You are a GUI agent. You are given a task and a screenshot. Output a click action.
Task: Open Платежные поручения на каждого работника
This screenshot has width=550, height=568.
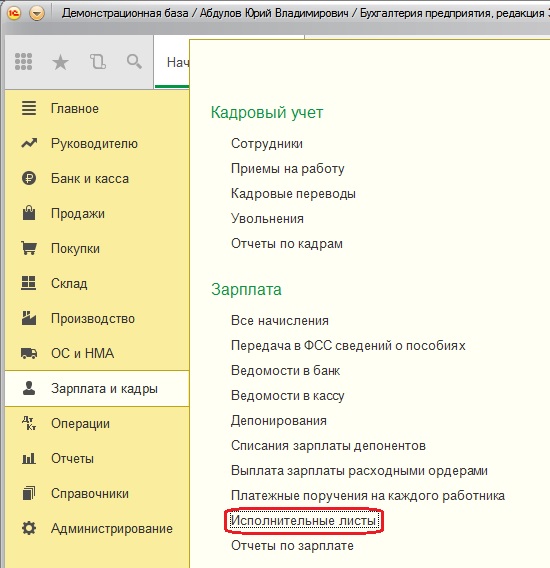pyautogui.click(x=368, y=496)
